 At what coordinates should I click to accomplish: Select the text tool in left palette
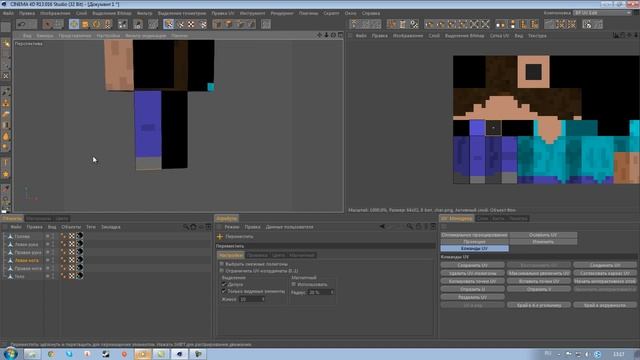[6, 163]
